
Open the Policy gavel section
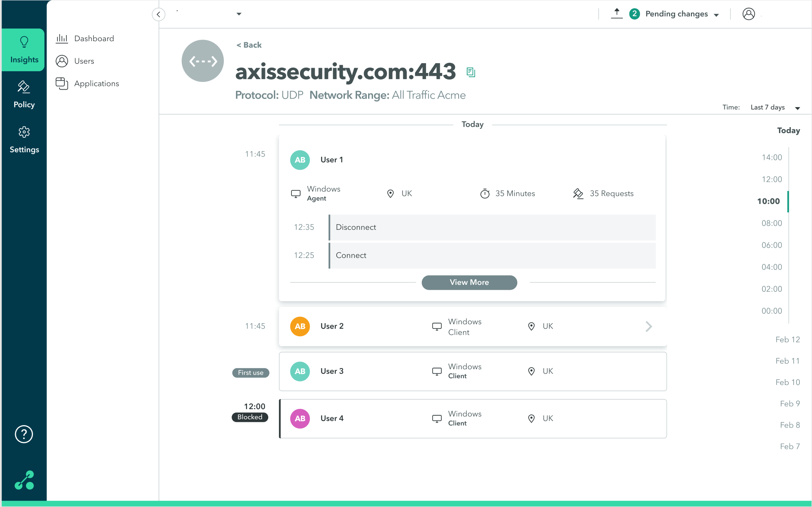[24, 95]
